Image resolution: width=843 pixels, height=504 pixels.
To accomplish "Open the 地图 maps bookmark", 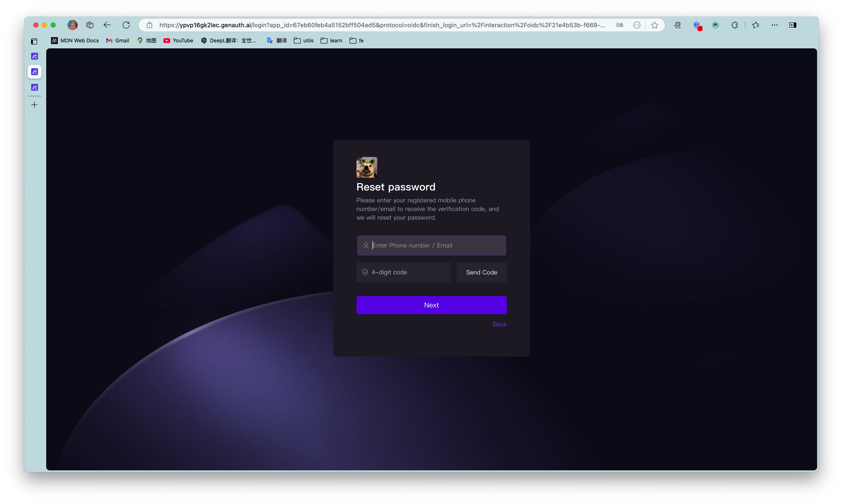I will tap(146, 40).
